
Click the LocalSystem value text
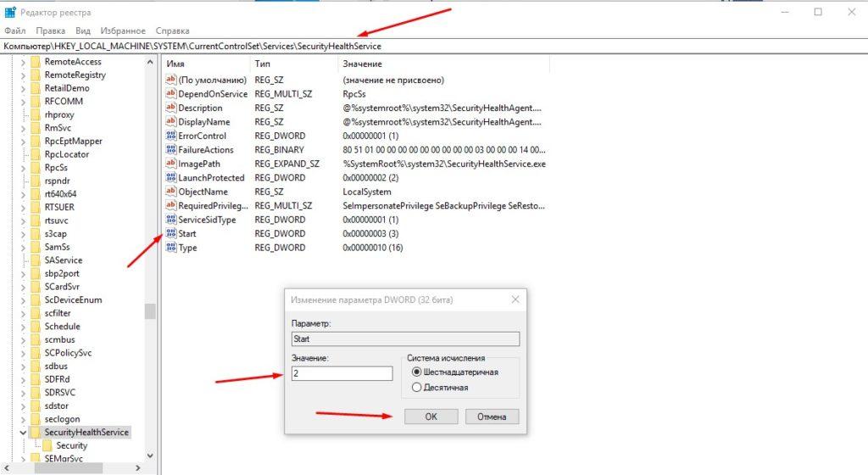point(367,192)
